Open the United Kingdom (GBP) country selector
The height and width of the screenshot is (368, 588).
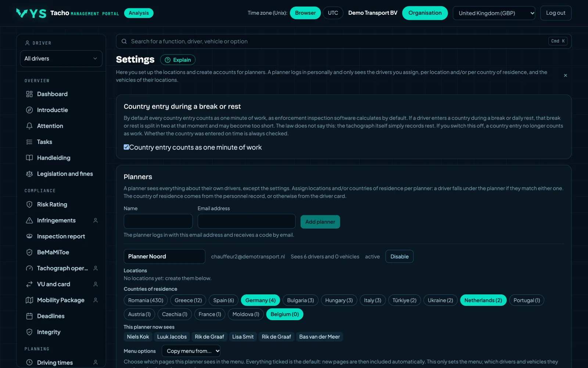point(494,13)
